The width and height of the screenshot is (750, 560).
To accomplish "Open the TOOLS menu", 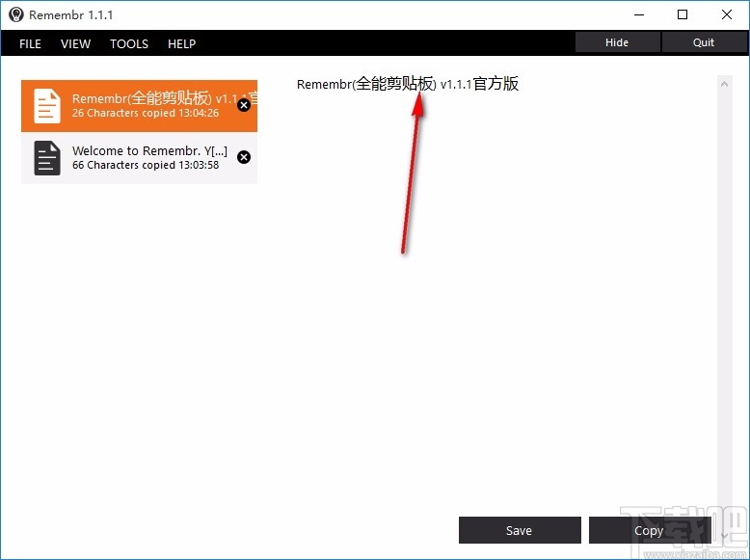I will [x=129, y=44].
